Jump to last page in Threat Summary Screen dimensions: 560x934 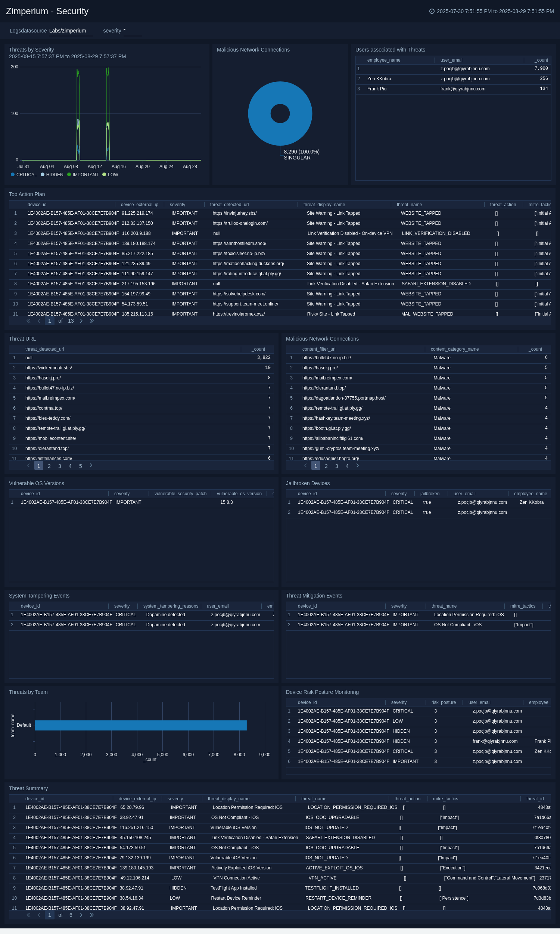pyautogui.click(x=92, y=915)
